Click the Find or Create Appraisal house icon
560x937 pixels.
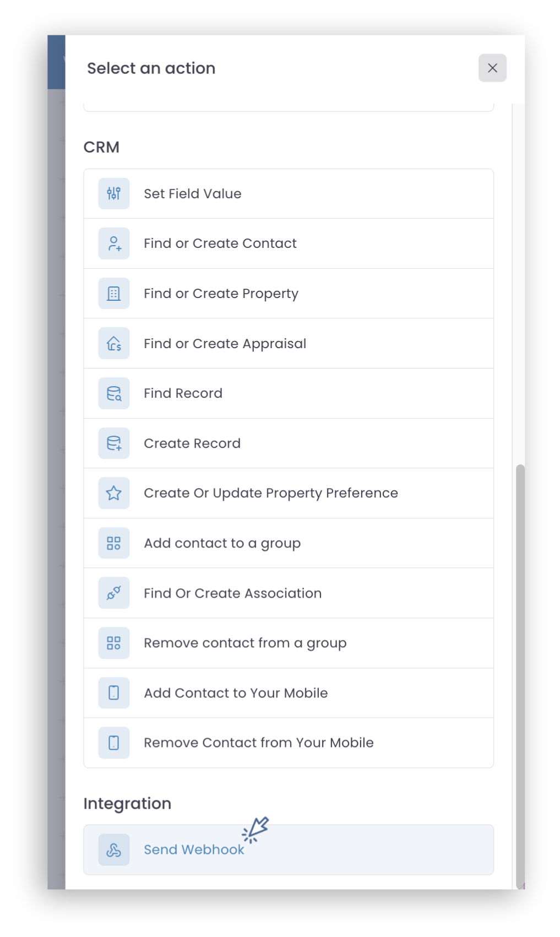(114, 343)
